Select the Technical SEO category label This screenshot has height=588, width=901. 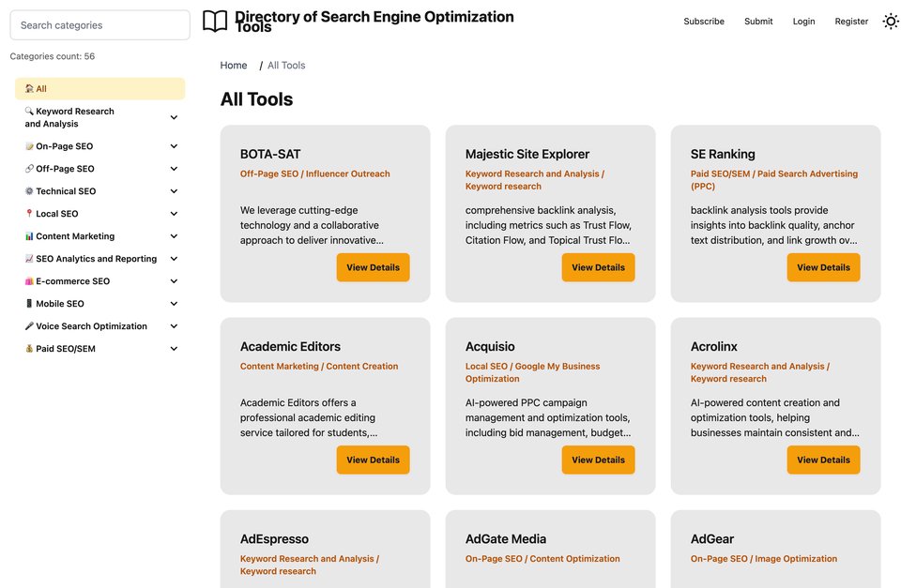coord(66,190)
